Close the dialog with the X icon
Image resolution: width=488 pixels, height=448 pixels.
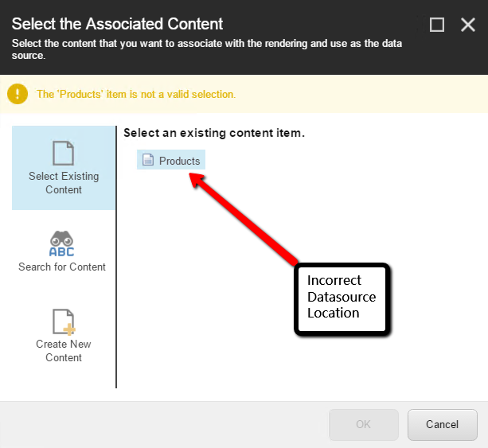[x=468, y=25]
